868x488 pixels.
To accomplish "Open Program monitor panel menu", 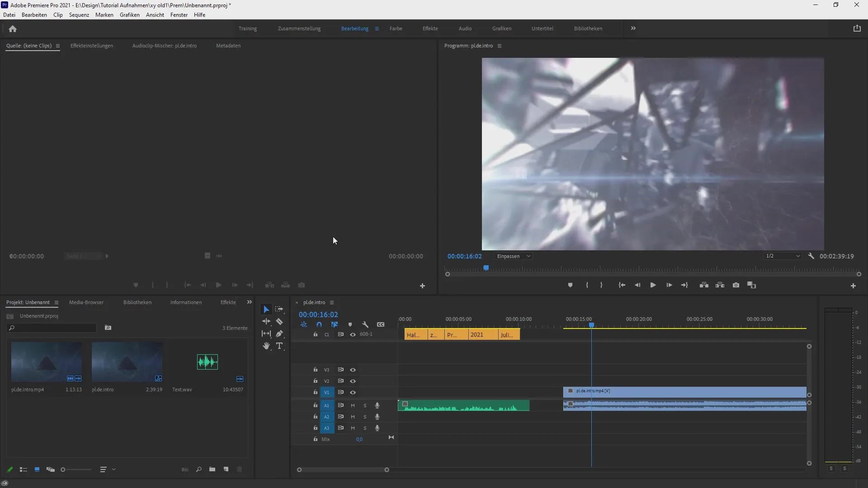I will pos(500,46).
